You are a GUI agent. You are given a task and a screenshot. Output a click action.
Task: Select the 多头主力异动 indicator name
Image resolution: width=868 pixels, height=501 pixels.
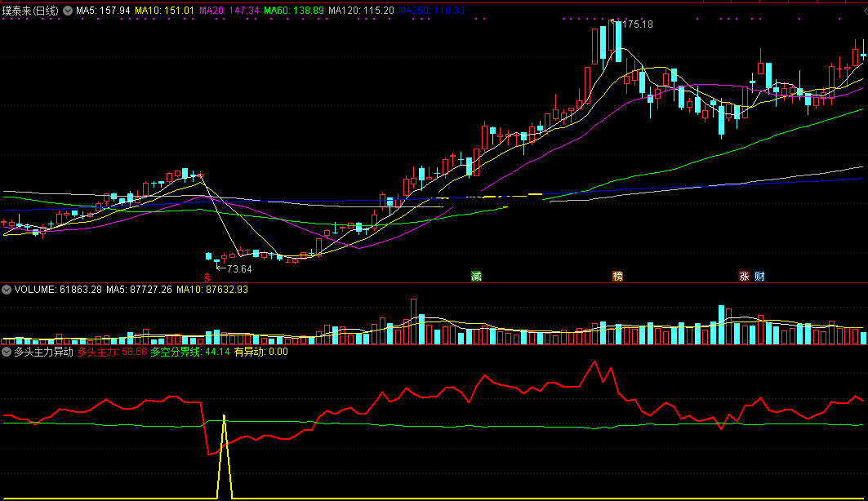coord(44,352)
